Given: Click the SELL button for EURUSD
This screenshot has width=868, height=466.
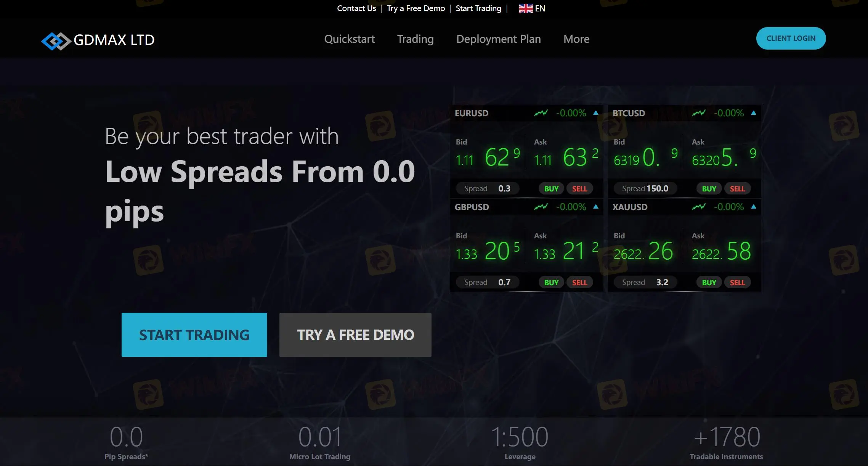Looking at the screenshot, I should tap(579, 188).
